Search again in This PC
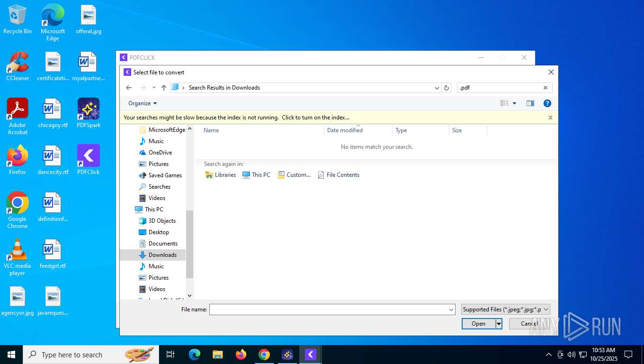The image size is (644, 364). (x=256, y=175)
